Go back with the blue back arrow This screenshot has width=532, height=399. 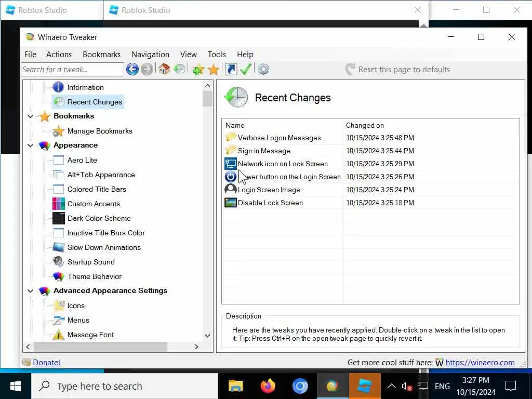tap(132, 69)
